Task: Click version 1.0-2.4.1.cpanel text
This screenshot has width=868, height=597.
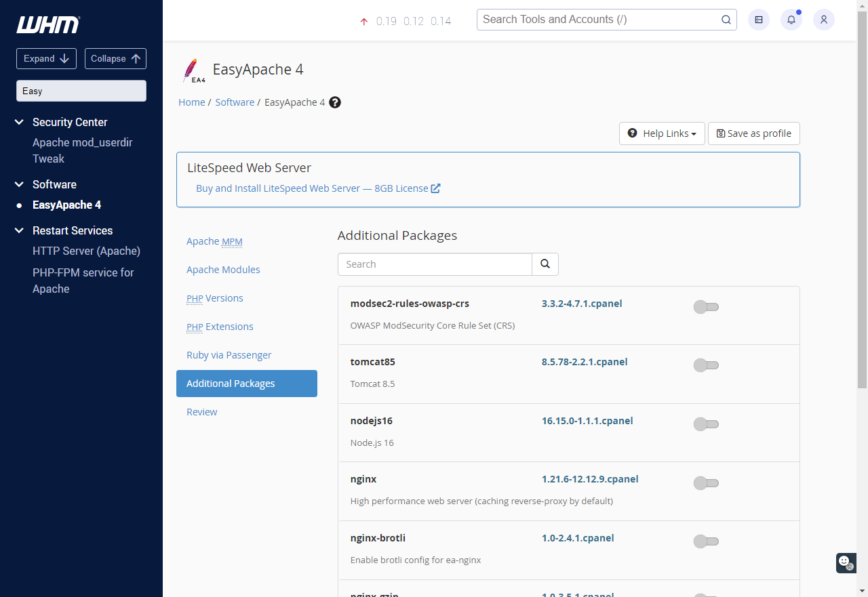Action: coord(578,538)
